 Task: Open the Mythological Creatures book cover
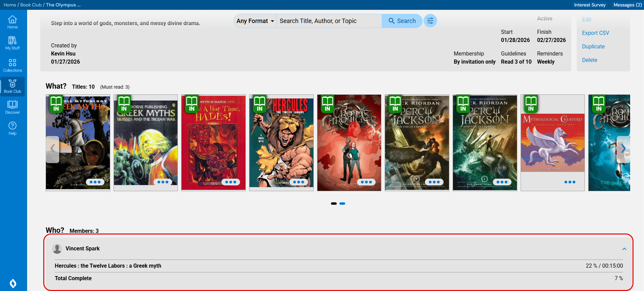click(x=553, y=143)
